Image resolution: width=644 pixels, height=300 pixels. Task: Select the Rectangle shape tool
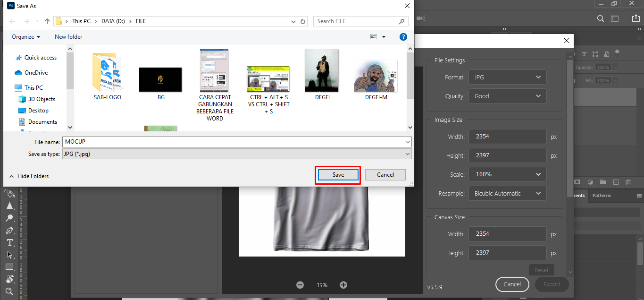[x=9, y=267]
